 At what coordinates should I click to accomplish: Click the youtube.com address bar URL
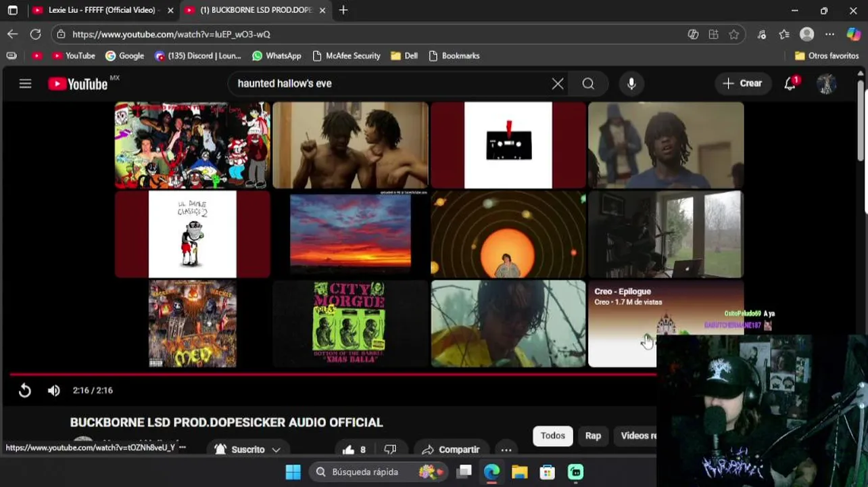[x=171, y=34]
